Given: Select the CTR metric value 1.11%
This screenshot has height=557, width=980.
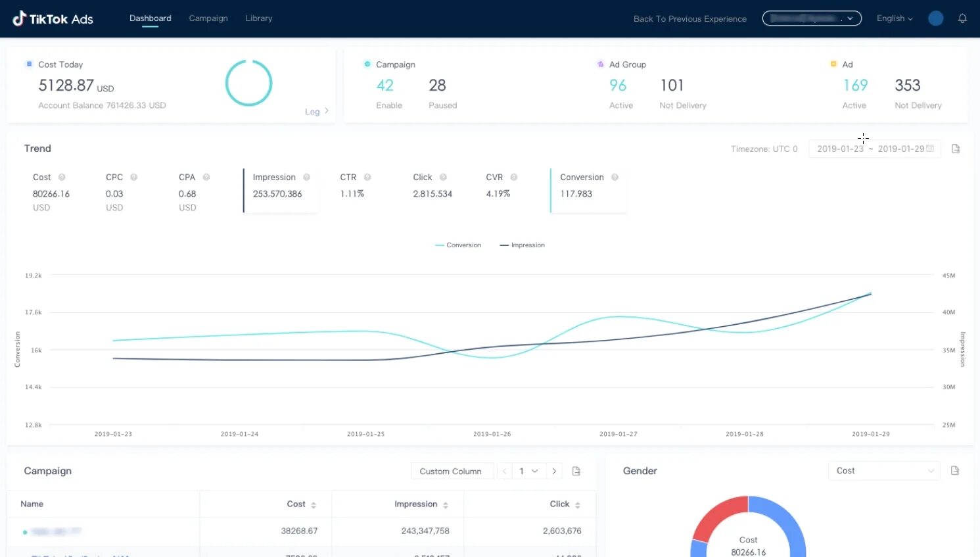Looking at the screenshot, I should pos(352,194).
